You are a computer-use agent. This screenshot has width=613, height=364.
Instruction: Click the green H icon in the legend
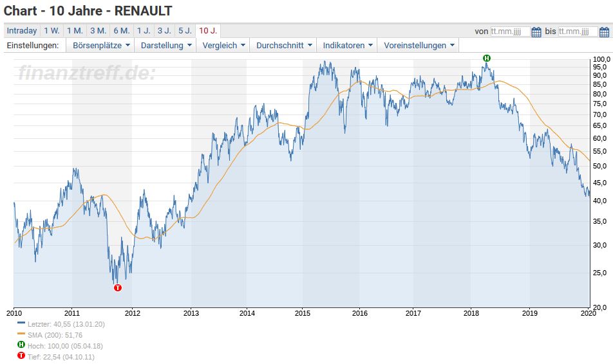point(21,345)
